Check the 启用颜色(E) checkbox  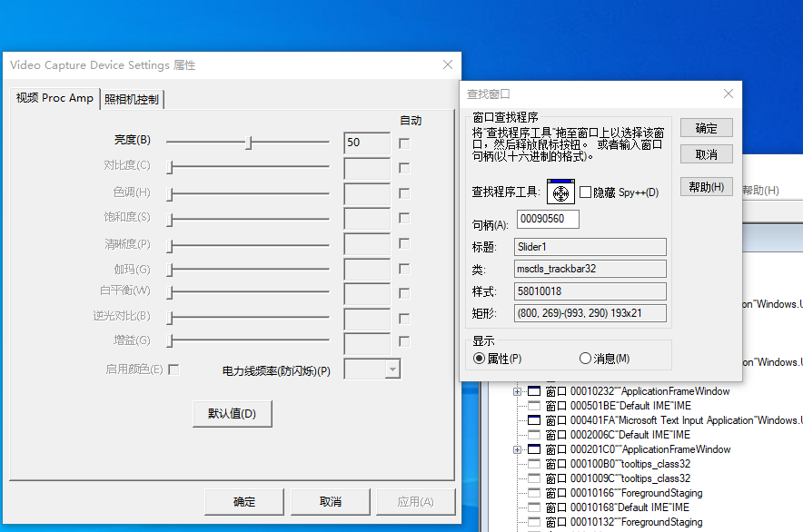[173, 369]
